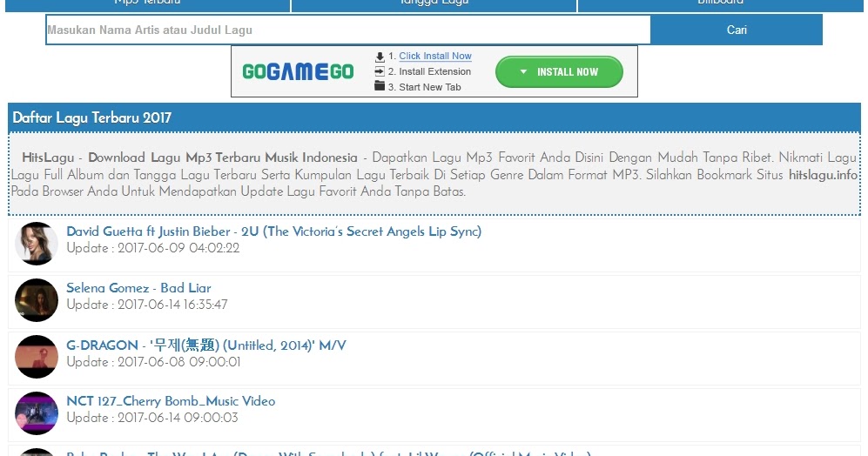The image size is (868, 456).
Task: Follow the Click Install Now link
Action: pos(435,56)
